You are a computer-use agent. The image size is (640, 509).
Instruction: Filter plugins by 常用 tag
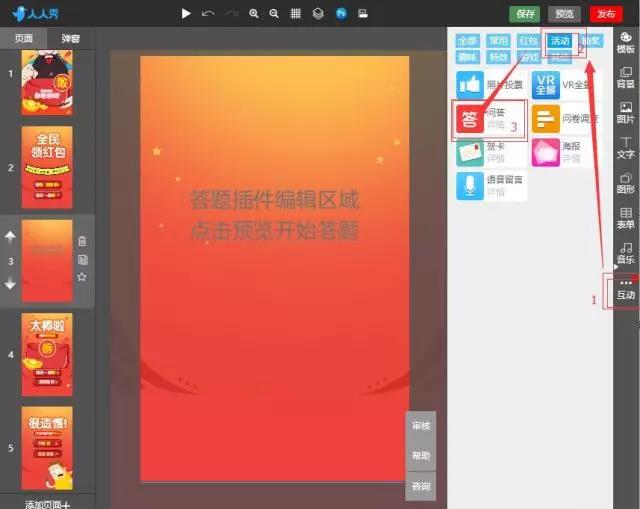(x=498, y=41)
